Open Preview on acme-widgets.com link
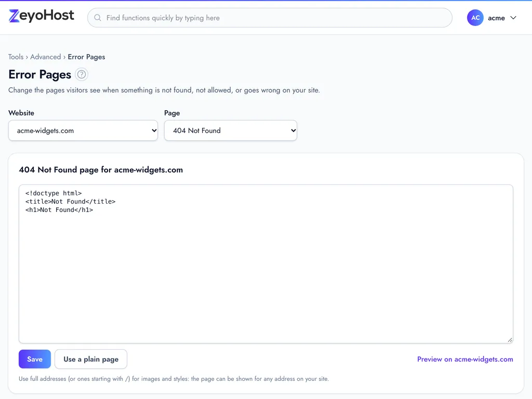The width and height of the screenshot is (532, 399). click(x=465, y=359)
